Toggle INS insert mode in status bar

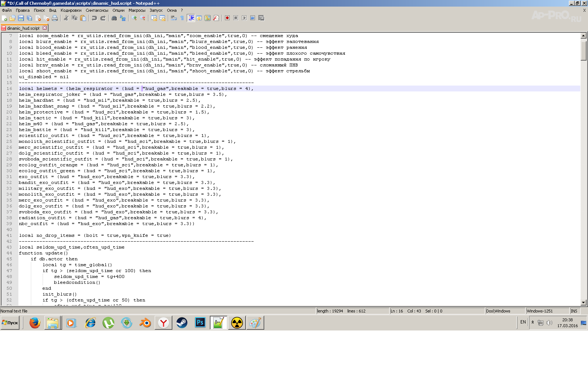point(574,311)
